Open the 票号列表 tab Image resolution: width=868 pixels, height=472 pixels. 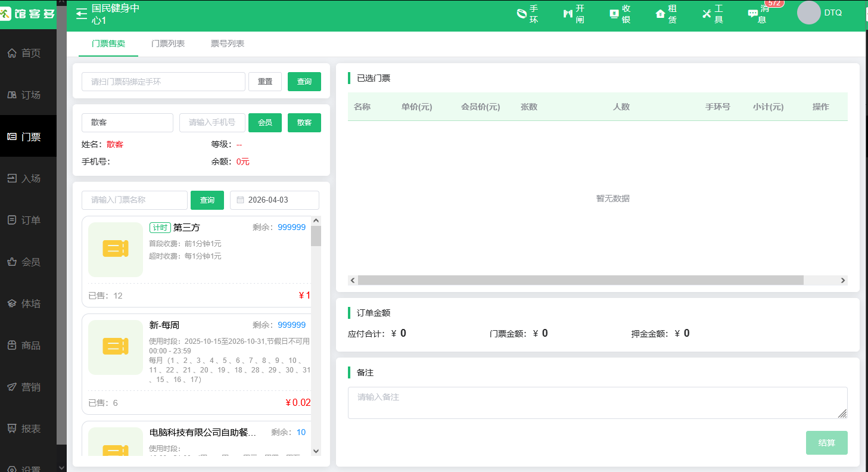(x=227, y=43)
